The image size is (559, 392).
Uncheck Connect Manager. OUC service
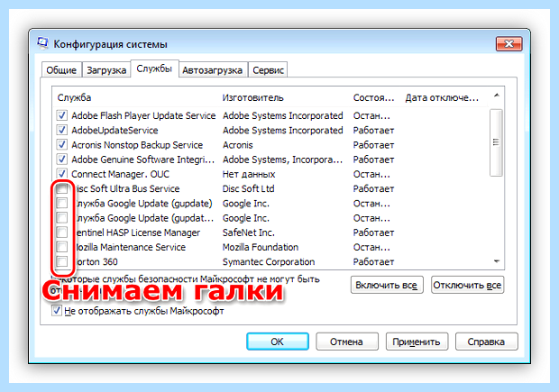(61, 174)
